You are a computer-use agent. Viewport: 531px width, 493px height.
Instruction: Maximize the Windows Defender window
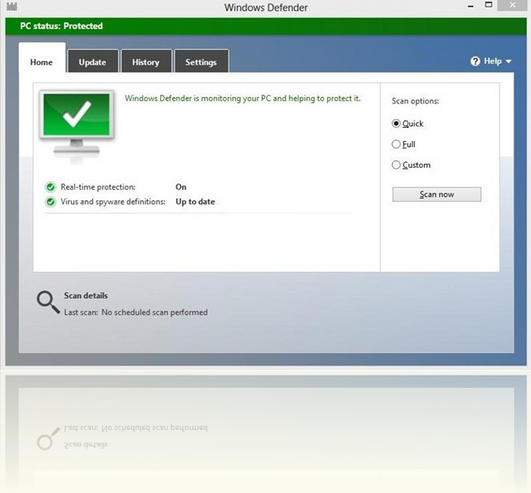488,5
